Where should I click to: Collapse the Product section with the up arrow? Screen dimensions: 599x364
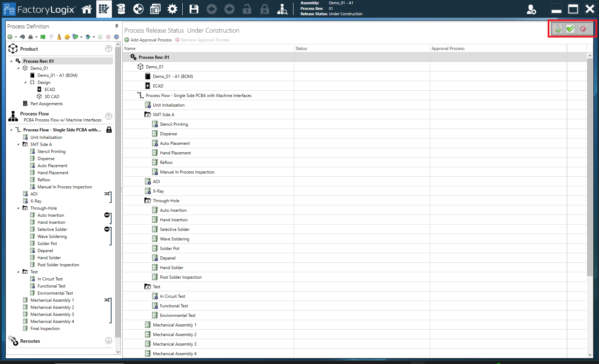pos(109,49)
